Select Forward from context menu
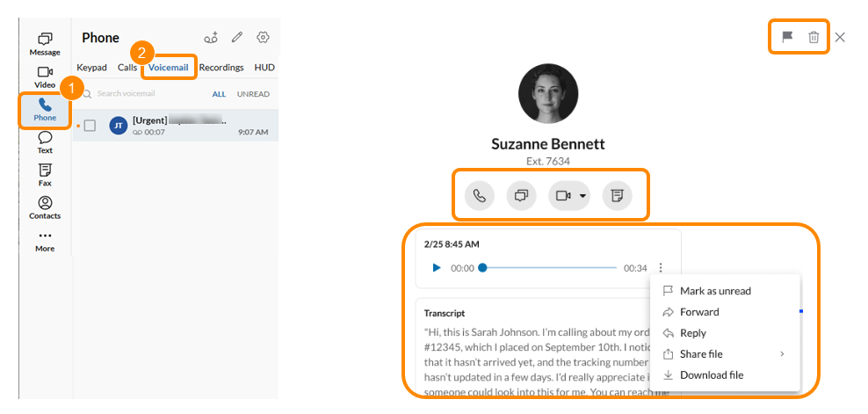This screenshot has height=414, width=868. point(699,312)
